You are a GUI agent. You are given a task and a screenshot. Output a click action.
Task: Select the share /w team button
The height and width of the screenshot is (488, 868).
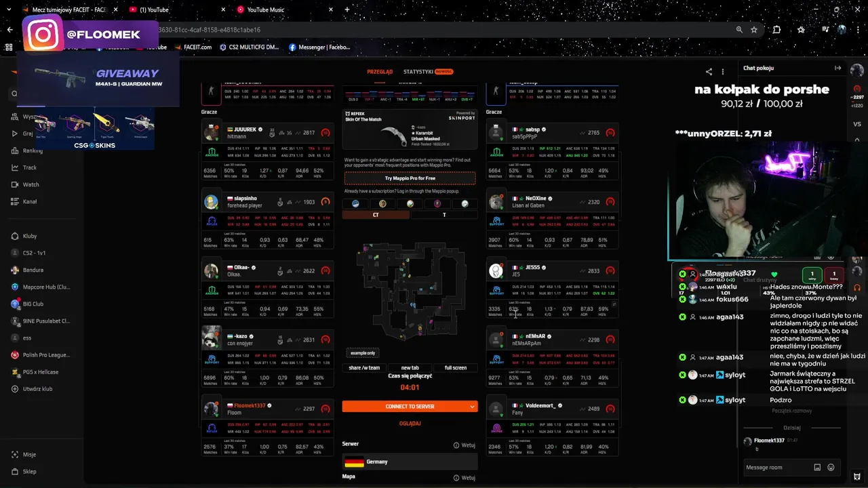(x=364, y=367)
